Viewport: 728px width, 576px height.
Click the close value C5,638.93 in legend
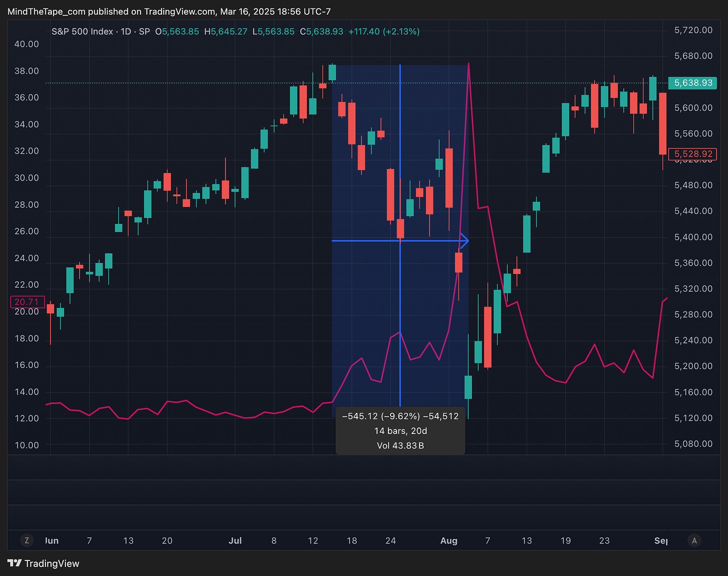pyautogui.click(x=321, y=31)
